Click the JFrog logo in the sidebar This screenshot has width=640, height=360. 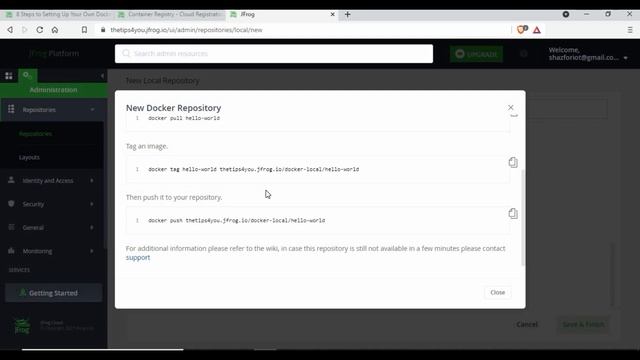22,326
